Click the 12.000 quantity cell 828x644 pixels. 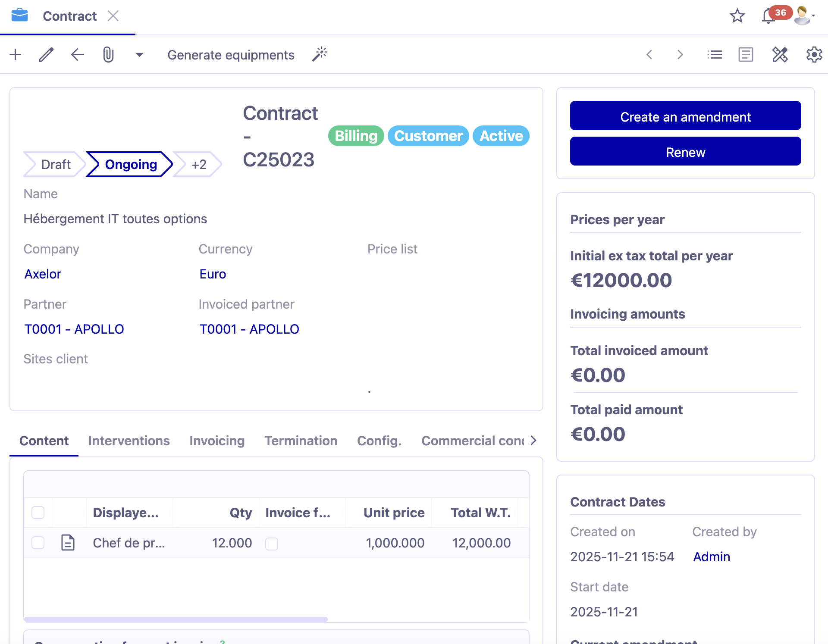click(x=216, y=543)
